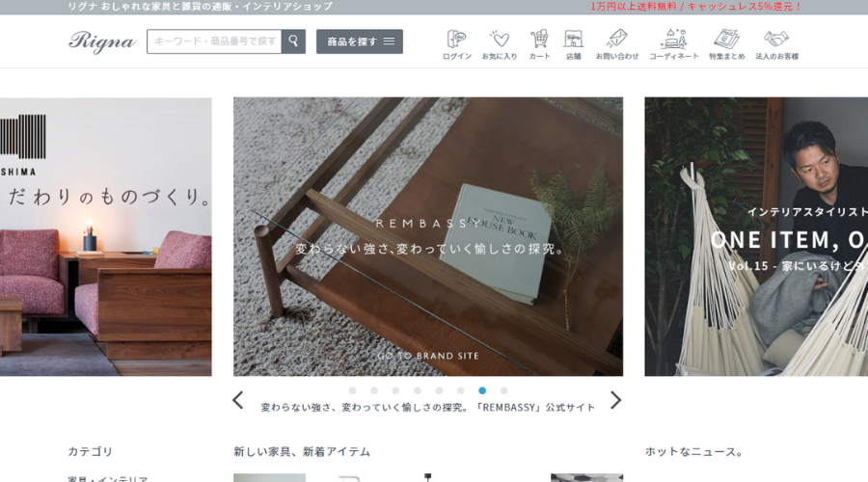This screenshot has width=868, height=482.
Task: Open the contact (お問い合わせ) envelope icon
Action: click(616, 44)
